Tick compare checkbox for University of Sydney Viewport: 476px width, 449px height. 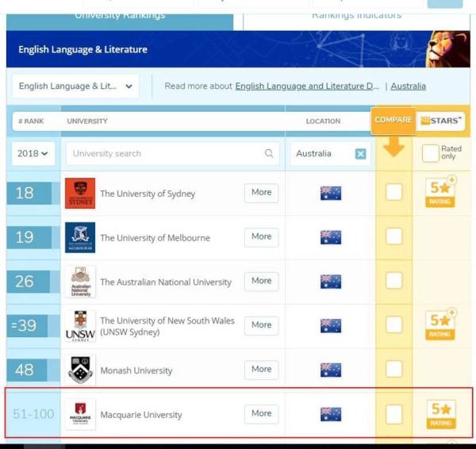[393, 192]
